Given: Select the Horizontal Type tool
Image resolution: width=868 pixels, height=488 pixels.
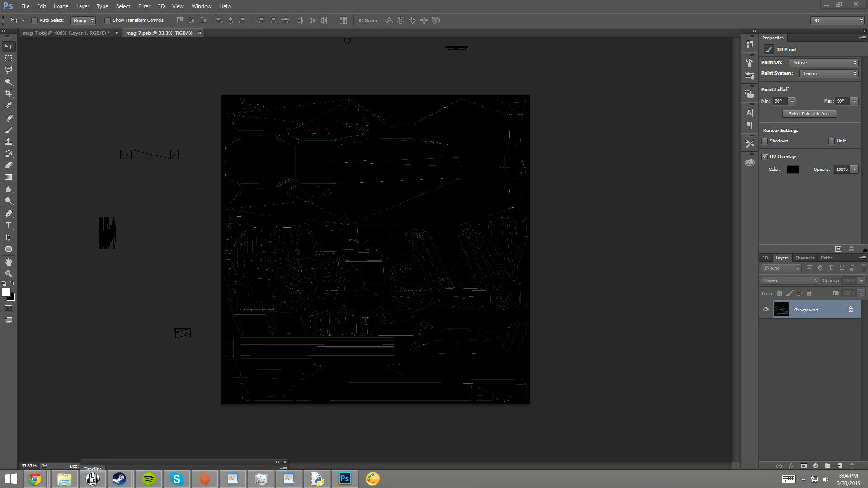Looking at the screenshot, I should (x=9, y=225).
